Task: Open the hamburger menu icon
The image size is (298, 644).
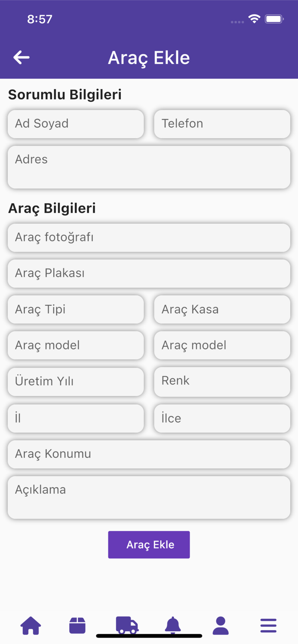Action: tap(268, 626)
